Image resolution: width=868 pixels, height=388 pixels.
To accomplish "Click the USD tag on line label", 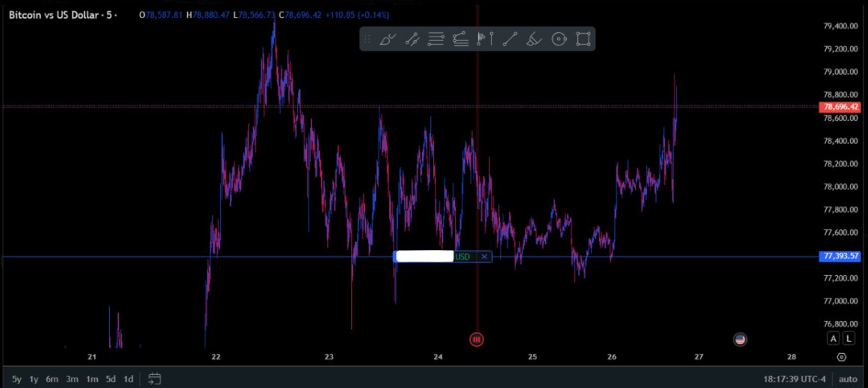I will click(462, 257).
